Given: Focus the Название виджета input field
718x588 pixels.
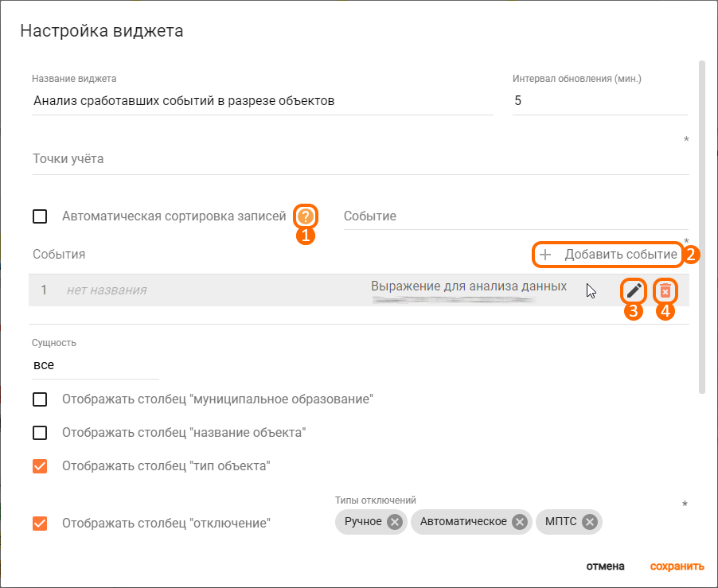Looking at the screenshot, I should pos(263,101).
